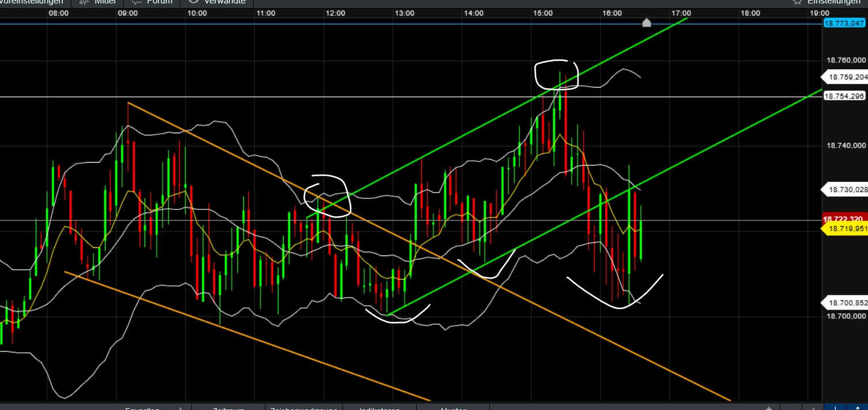The height and width of the screenshot is (410, 868).
Task: Click the 18.760,000 price axis value
Action: pos(846,60)
